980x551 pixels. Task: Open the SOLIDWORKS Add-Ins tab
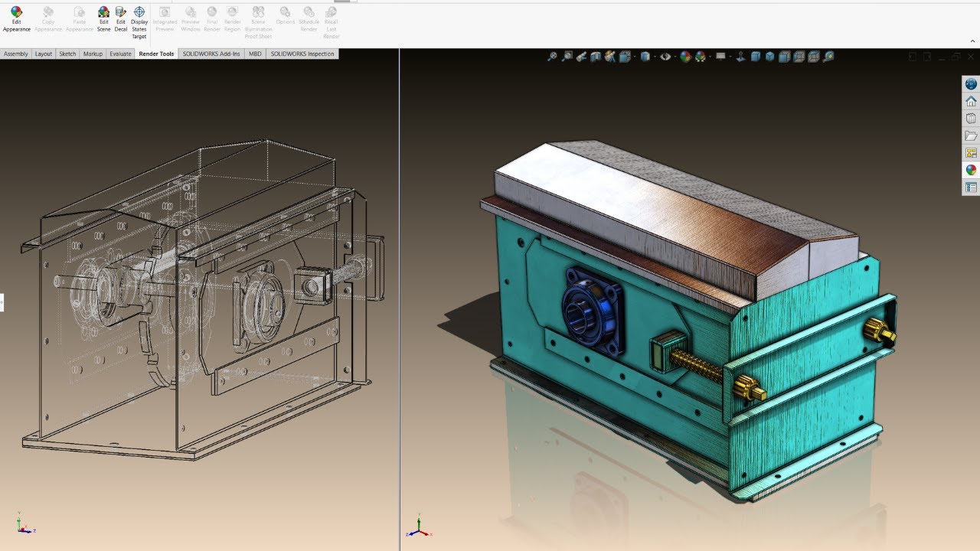coord(211,54)
